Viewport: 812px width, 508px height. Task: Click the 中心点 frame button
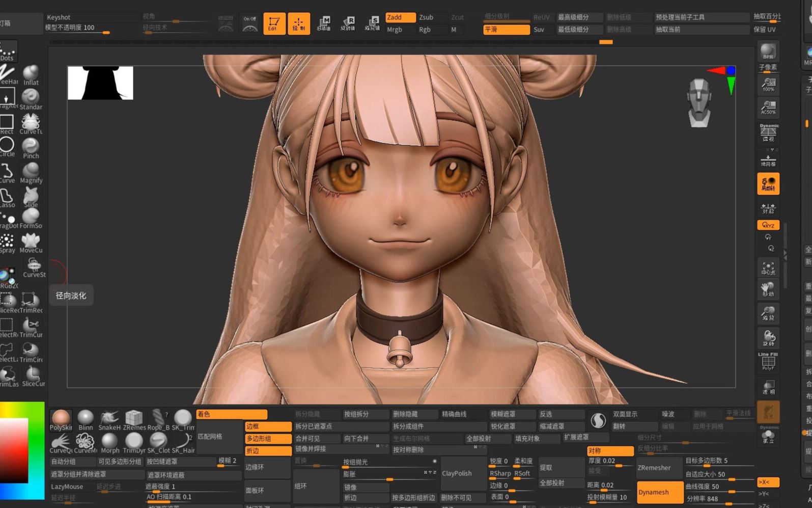pyautogui.click(x=768, y=268)
